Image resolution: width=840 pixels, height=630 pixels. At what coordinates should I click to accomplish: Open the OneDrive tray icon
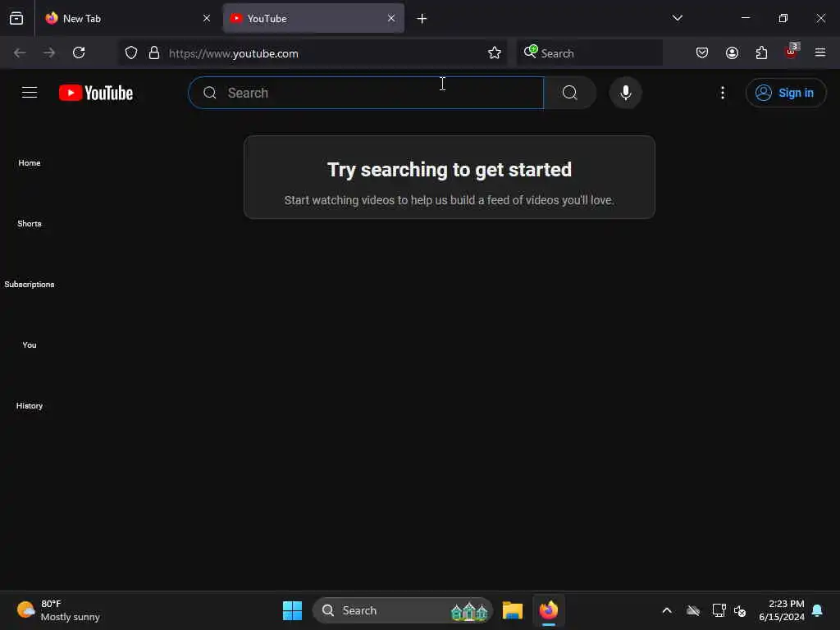693,610
